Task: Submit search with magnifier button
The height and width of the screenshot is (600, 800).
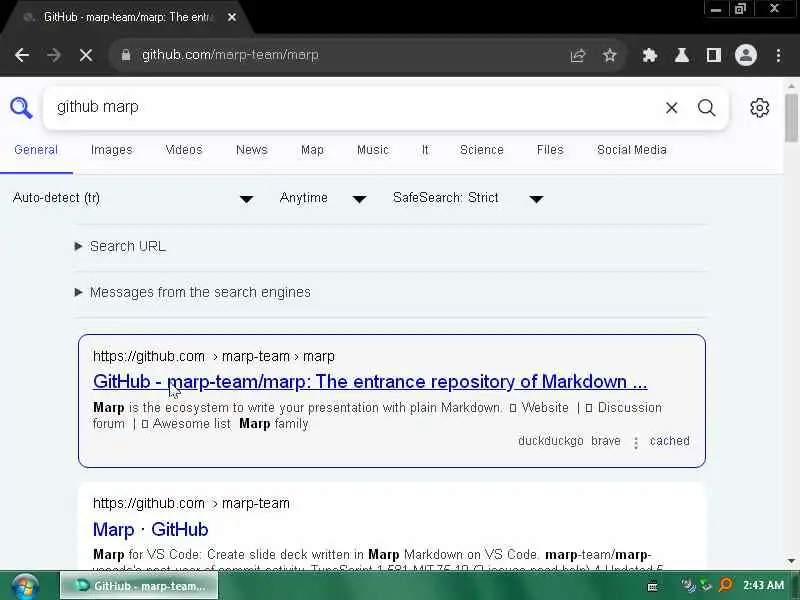Action: coord(707,108)
